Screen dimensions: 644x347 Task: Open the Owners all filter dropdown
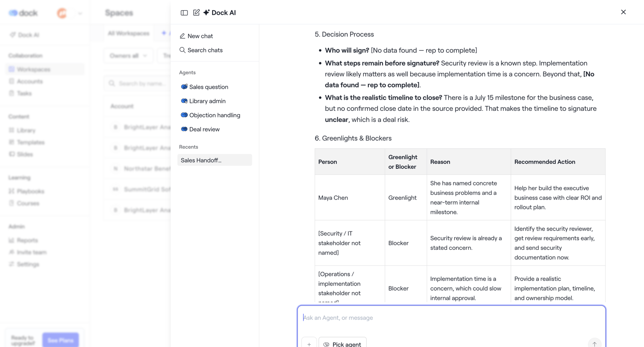point(128,56)
